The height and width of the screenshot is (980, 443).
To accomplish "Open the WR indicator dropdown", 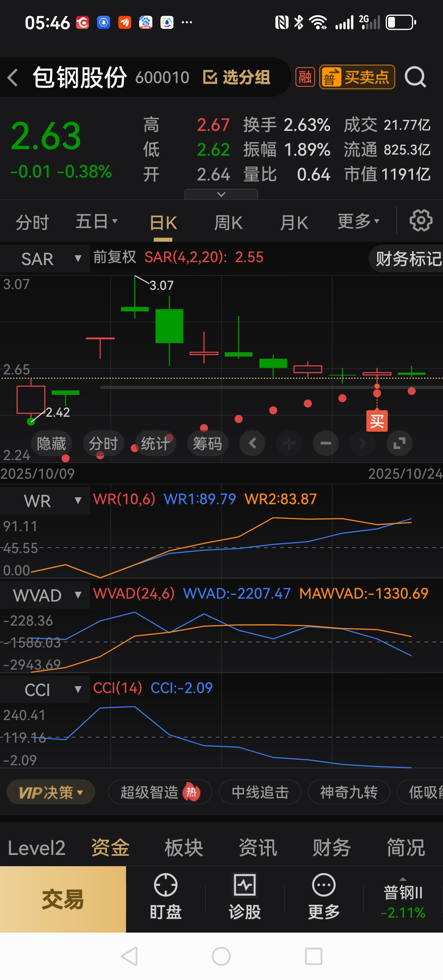I will coord(45,501).
